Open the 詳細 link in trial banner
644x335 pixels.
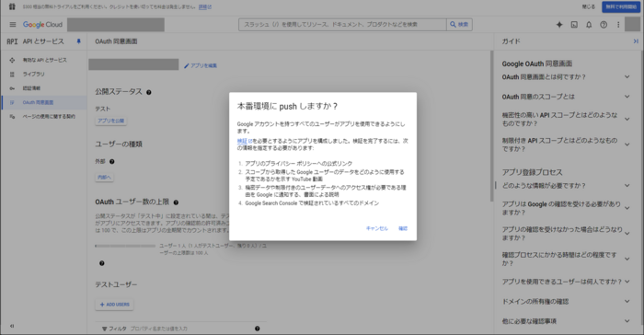point(205,7)
